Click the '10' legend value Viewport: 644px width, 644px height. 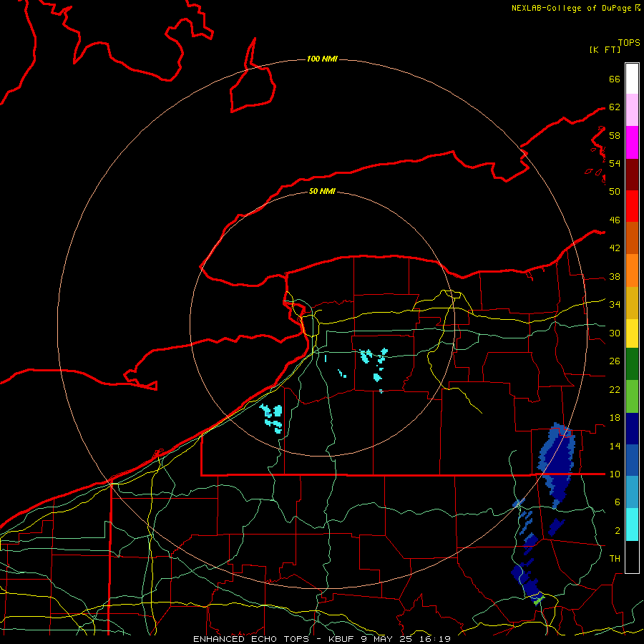615,474
